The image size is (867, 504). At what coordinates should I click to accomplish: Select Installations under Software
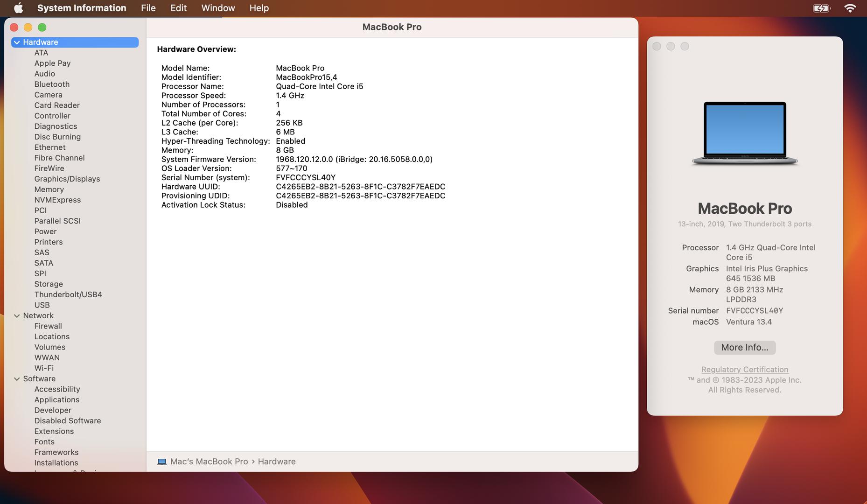(56, 462)
